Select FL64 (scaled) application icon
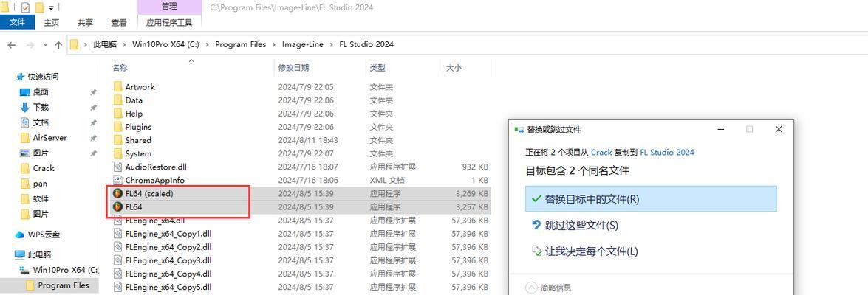868x295 pixels. pos(117,193)
